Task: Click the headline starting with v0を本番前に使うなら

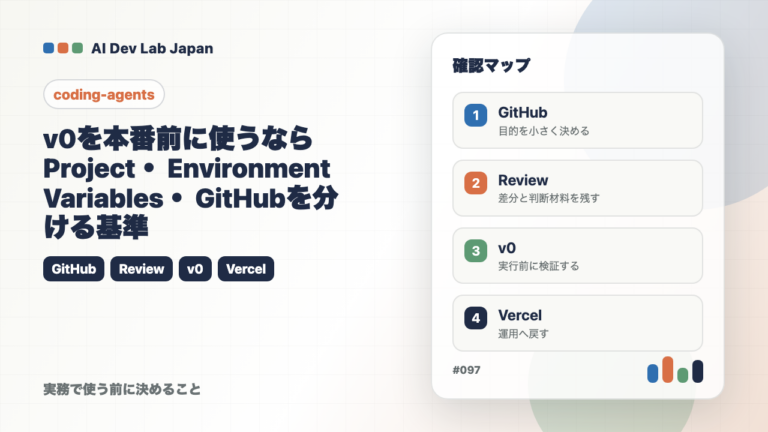Action: point(191,183)
